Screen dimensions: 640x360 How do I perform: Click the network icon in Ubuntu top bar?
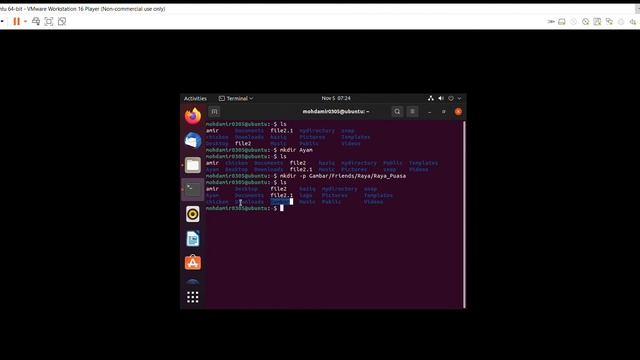[431, 98]
